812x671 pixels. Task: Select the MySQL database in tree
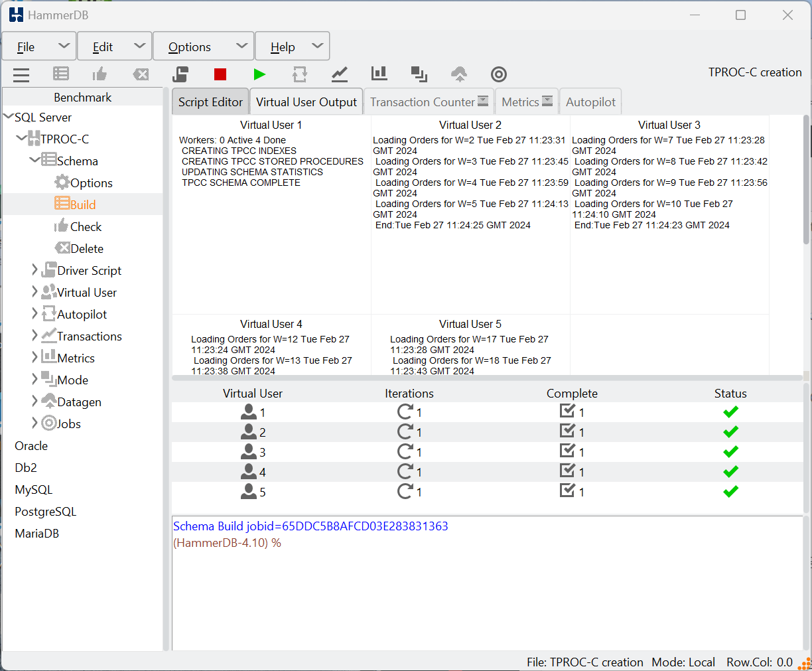click(x=33, y=489)
